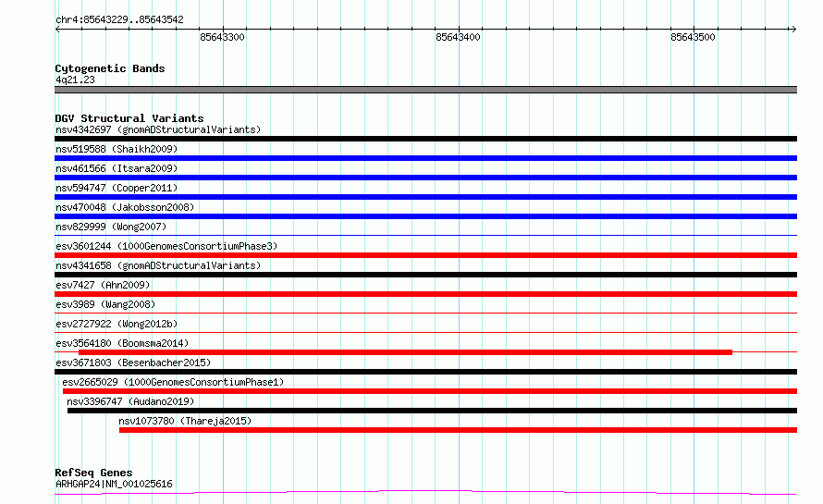Click the blue bar under nsv519588 Shaikh2009

tap(425, 158)
